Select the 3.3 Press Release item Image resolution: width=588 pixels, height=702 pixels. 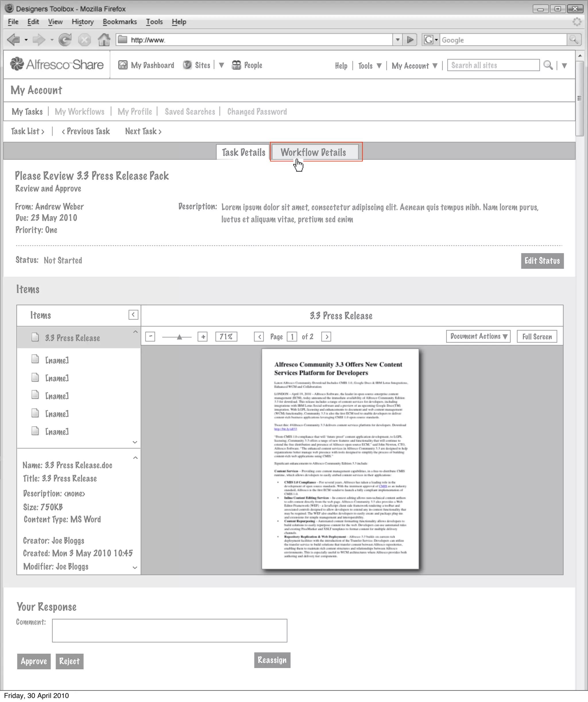click(72, 338)
